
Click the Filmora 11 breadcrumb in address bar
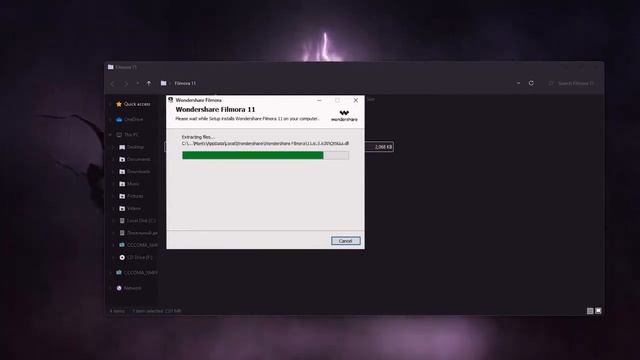pos(185,83)
